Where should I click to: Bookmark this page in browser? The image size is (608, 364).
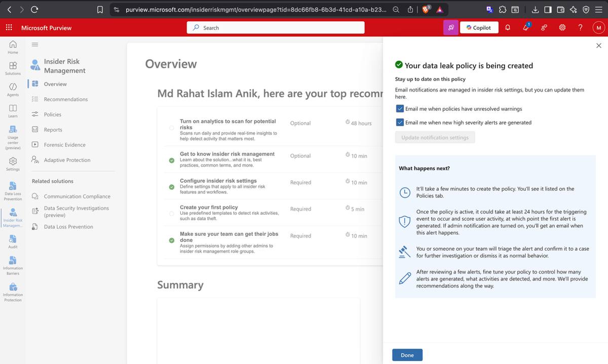tap(100, 9)
